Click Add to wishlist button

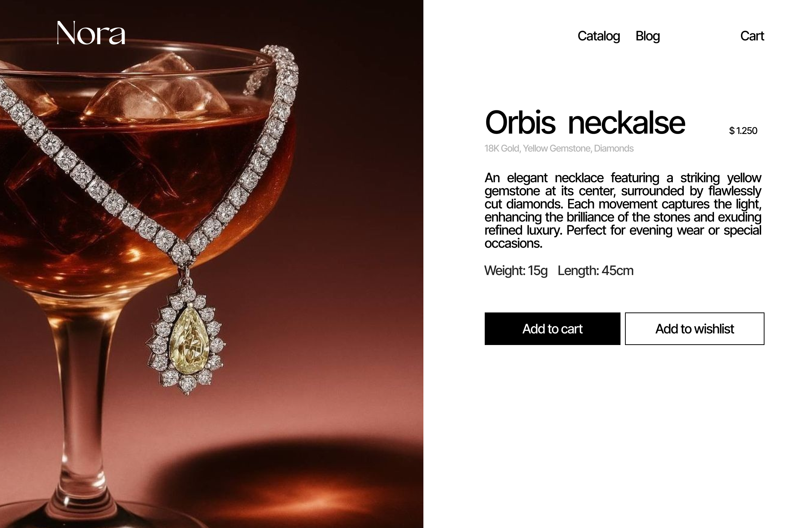click(694, 329)
